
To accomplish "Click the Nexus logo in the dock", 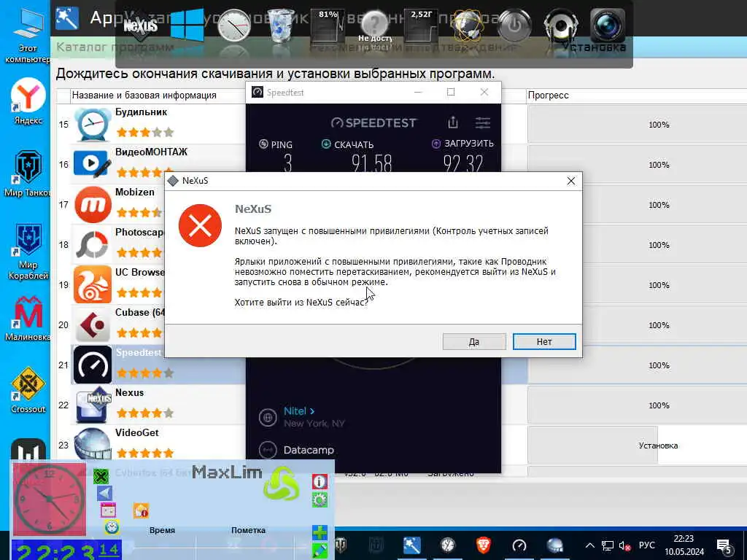I will coord(141,25).
